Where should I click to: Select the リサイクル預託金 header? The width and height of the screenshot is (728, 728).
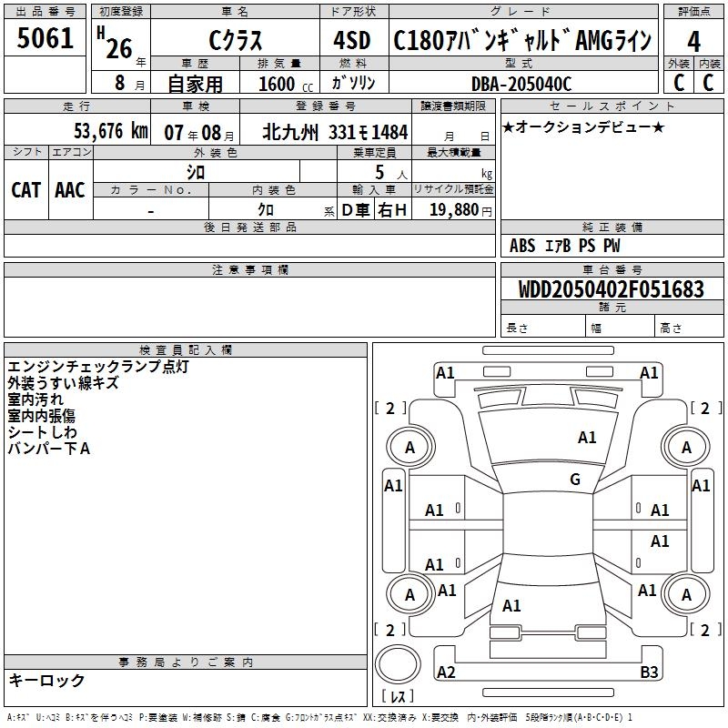453,189
